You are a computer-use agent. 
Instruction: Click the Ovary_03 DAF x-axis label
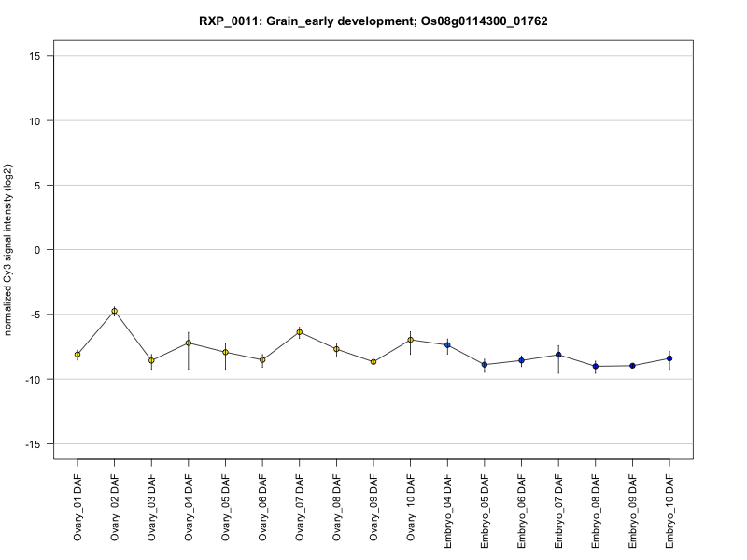(151, 508)
